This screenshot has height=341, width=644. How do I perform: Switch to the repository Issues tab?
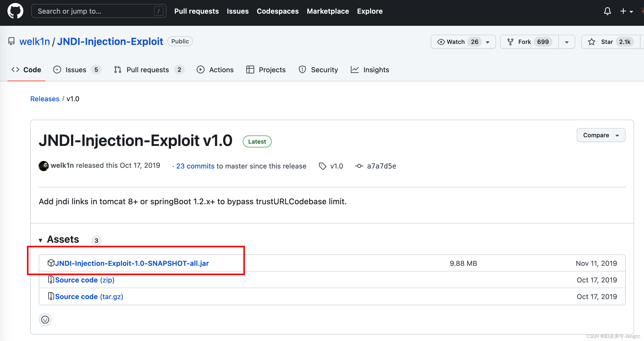[x=77, y=70]
